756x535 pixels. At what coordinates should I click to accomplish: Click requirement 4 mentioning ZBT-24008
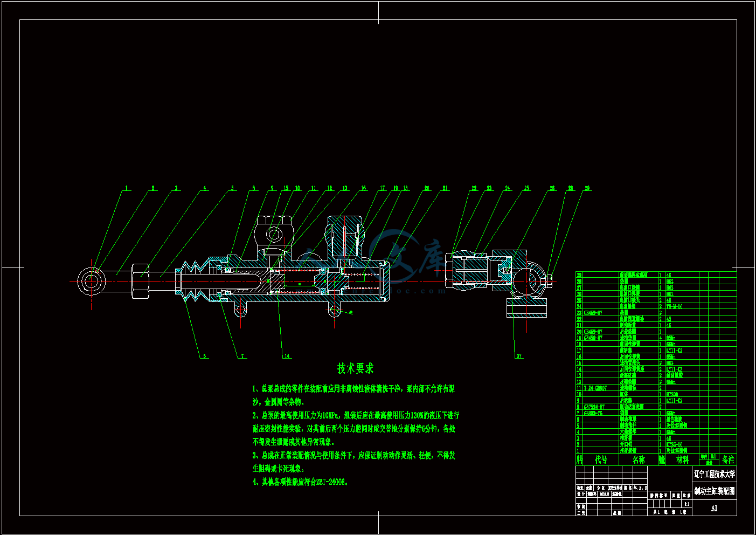point(300,482)
